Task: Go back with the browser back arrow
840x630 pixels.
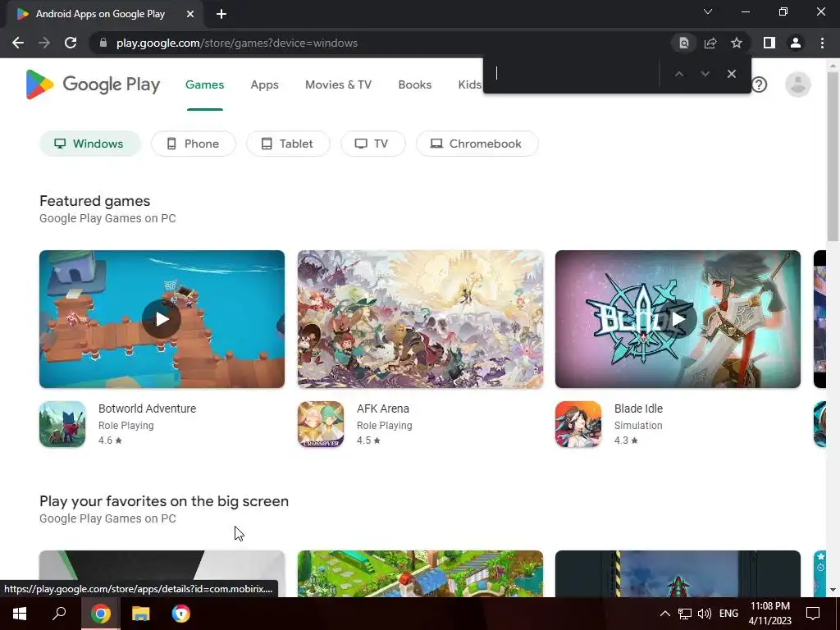Action: click(x=18, y=43)
